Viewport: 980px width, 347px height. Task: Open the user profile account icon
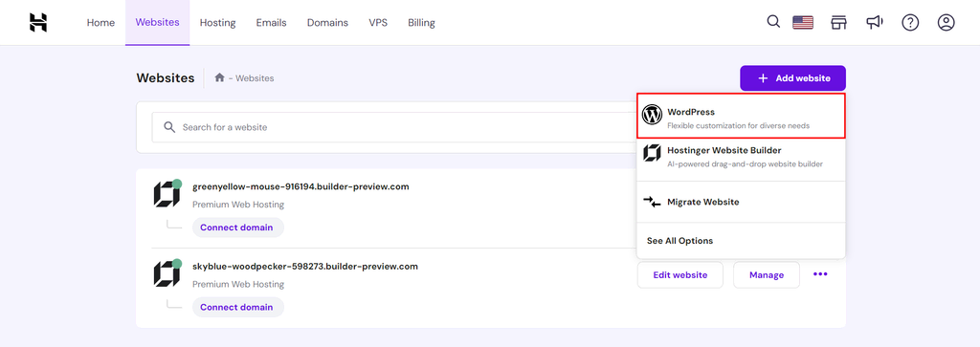click(x=947, y=23)
